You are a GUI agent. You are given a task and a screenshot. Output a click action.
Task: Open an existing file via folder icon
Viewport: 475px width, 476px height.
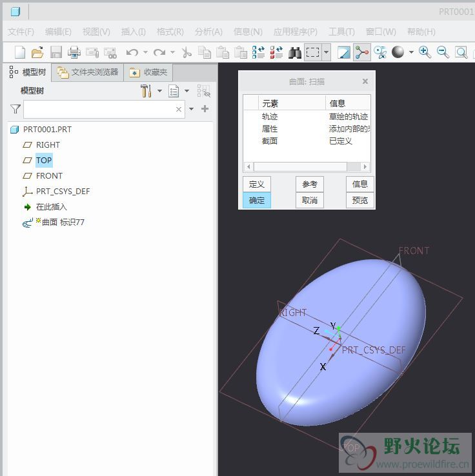37,52
